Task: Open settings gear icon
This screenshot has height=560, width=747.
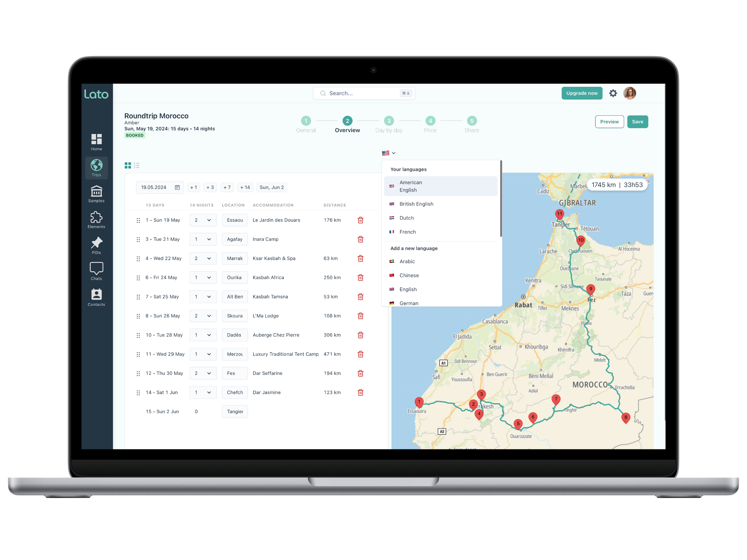Action: [x=613, y=93]
